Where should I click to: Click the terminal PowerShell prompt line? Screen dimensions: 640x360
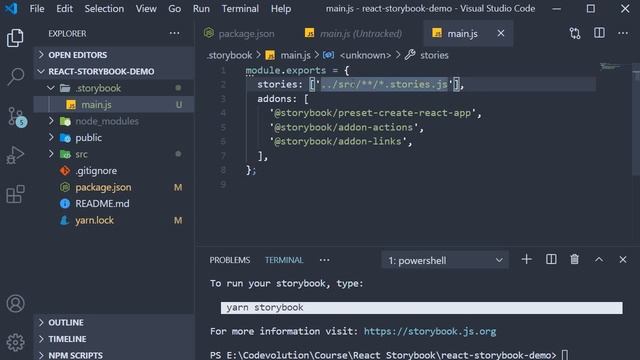[389, 355]
